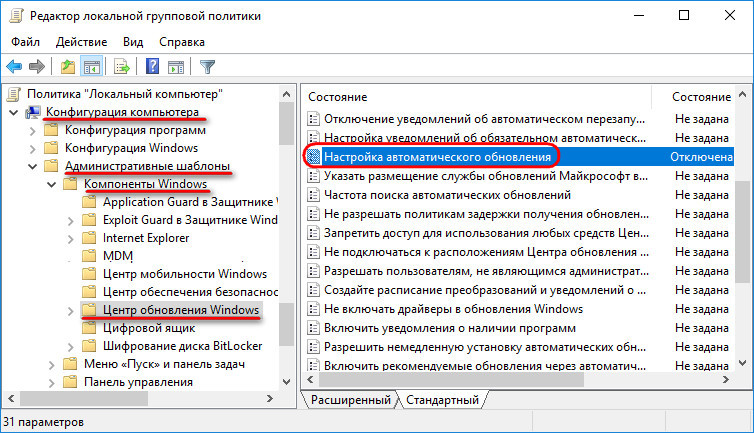The width and height of the screenshot is (754, 433).
Task: Click the scroll icon beside Политика "Локальный компьютер"
Action: [x=14, y=94]
